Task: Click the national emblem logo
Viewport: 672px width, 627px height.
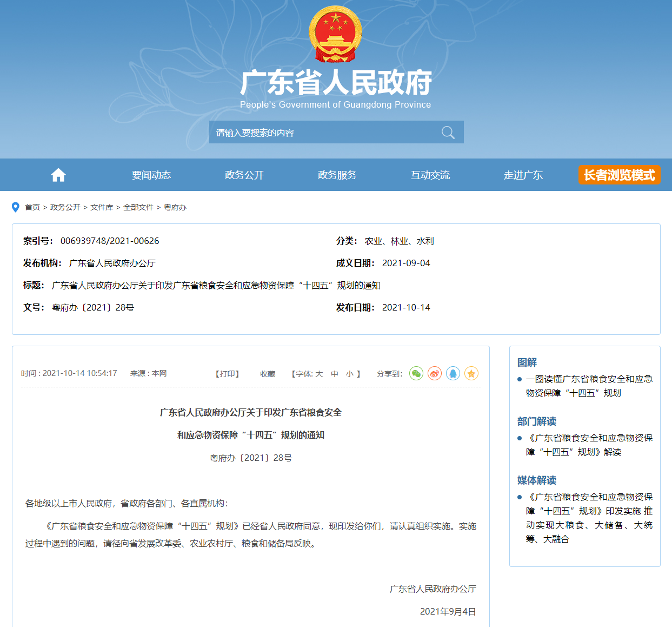Action: click(x=335, y=35)
